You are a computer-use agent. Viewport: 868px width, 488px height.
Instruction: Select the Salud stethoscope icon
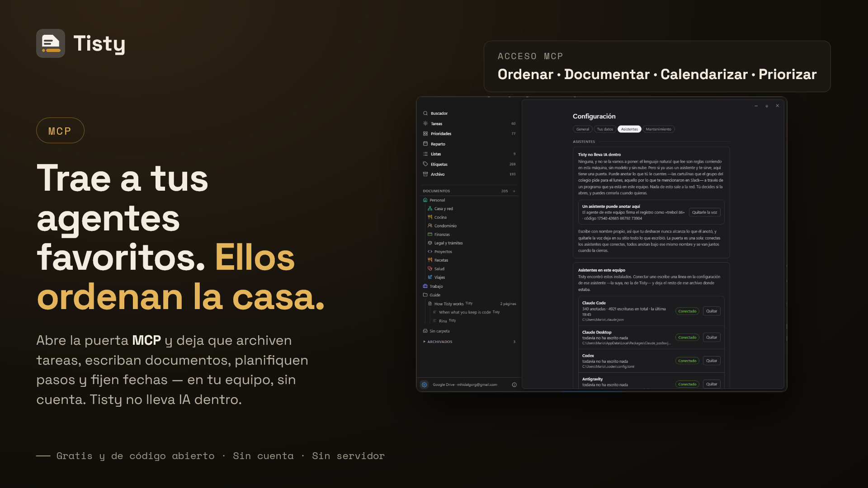coord(430,269)
